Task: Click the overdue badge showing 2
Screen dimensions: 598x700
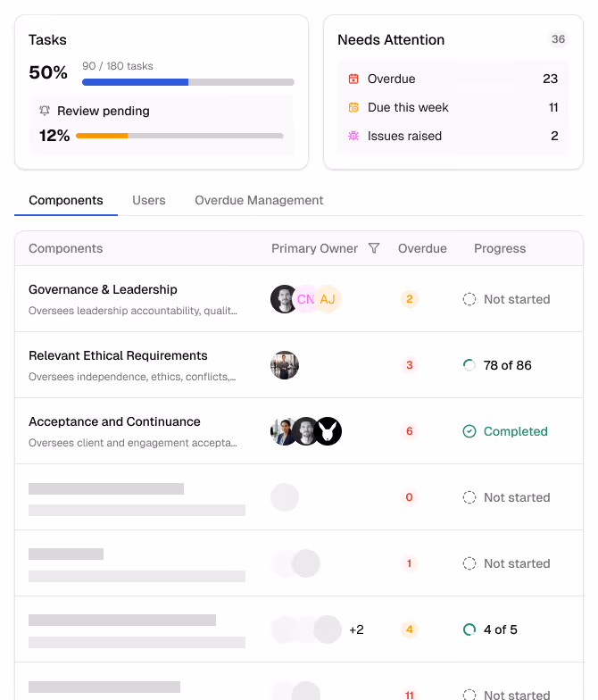Action: coord(409,299)
